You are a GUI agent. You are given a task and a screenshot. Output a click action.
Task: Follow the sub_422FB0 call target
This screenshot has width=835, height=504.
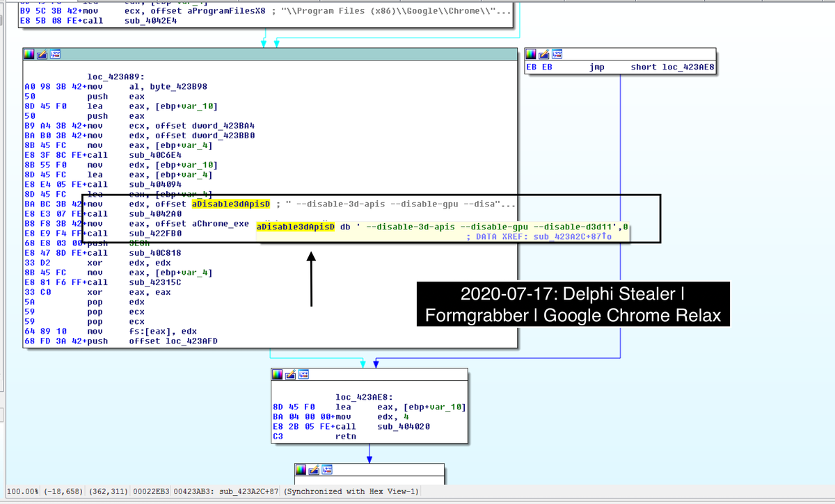click(x=156, y=234)
